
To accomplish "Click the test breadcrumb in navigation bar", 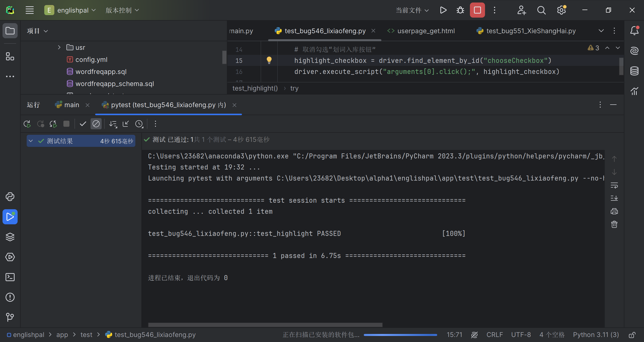I will (86, 335).
